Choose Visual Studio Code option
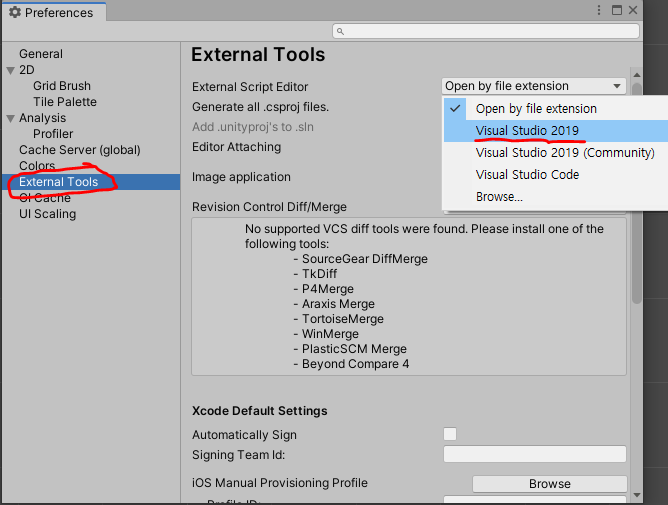Image resolution: width=668 pixels, height=505 pixels. (556, 175)
